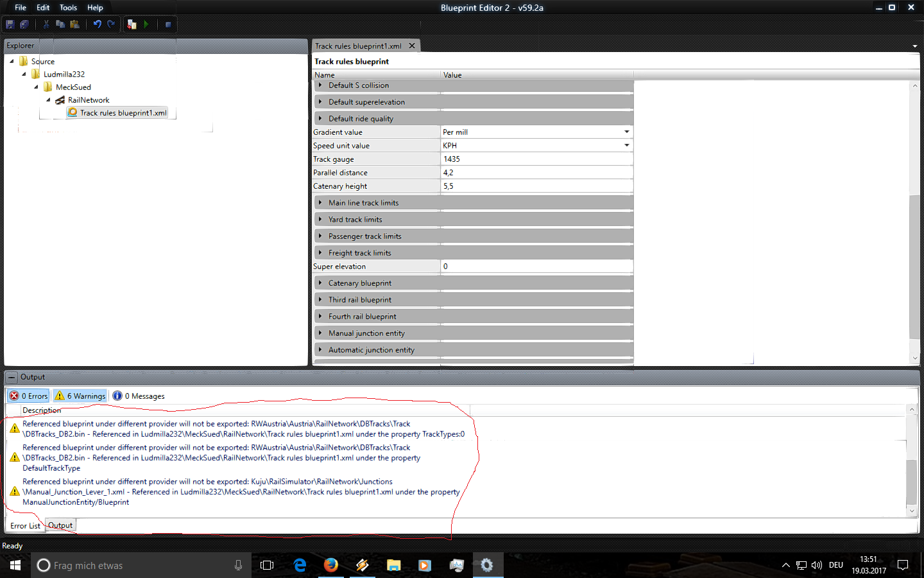Collapse the Source tree node

tap(12, 61)
